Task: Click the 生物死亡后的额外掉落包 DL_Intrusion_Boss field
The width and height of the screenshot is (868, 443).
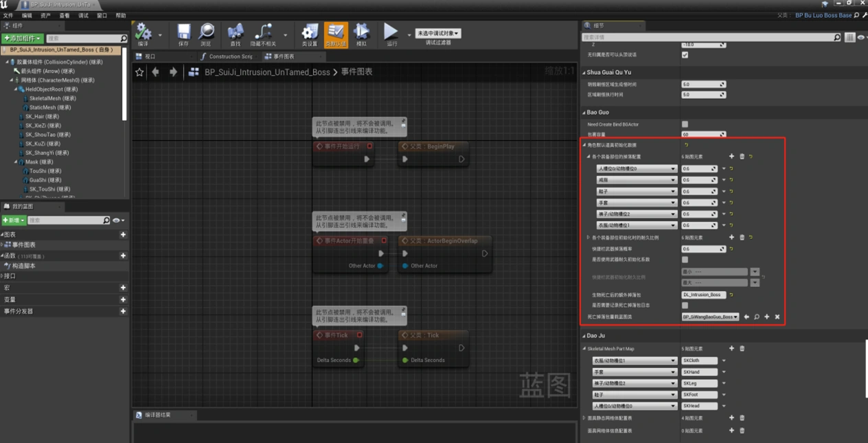Action: (x=704, y=295)
